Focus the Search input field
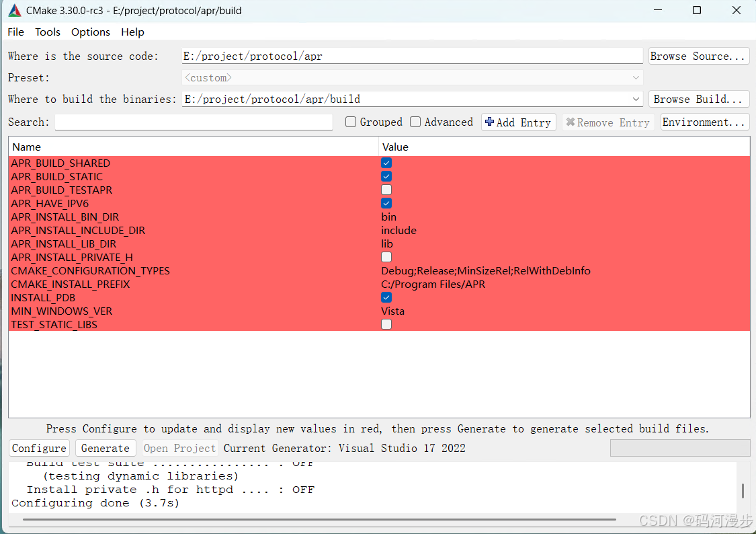756x534 pixels. point(194,122)
